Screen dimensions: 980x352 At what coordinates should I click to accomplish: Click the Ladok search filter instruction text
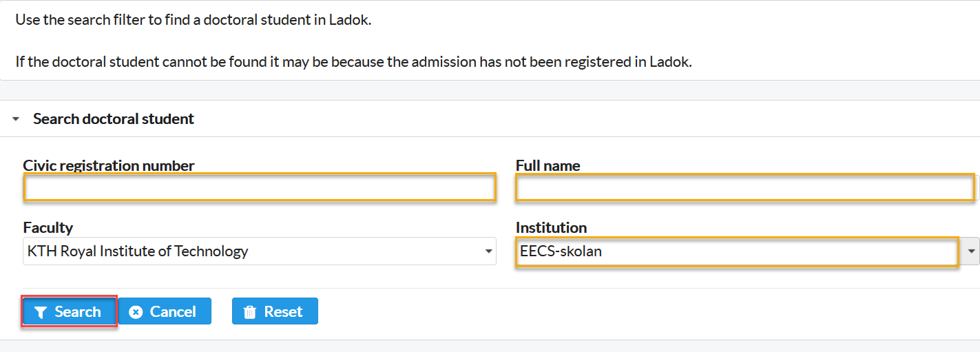coord(194,19)
